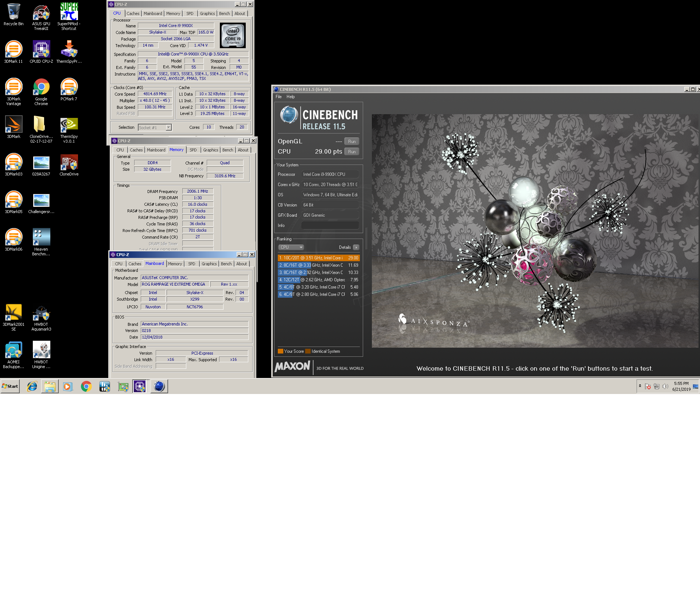Expand the Socket #1 selection dropdown

168,127
